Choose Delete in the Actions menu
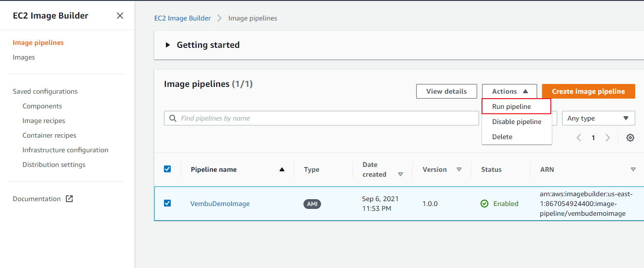 [517, 137]
